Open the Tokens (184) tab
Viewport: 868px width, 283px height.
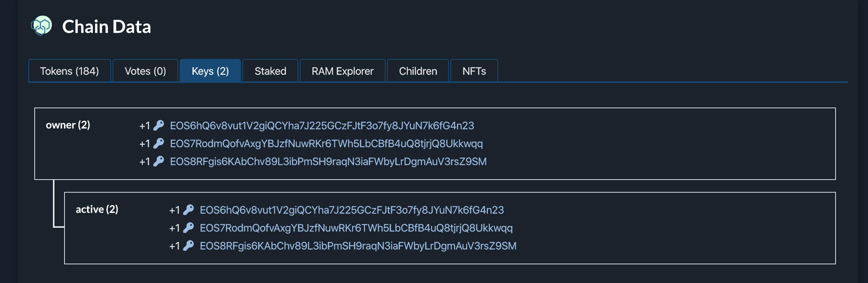pos(69,71)
